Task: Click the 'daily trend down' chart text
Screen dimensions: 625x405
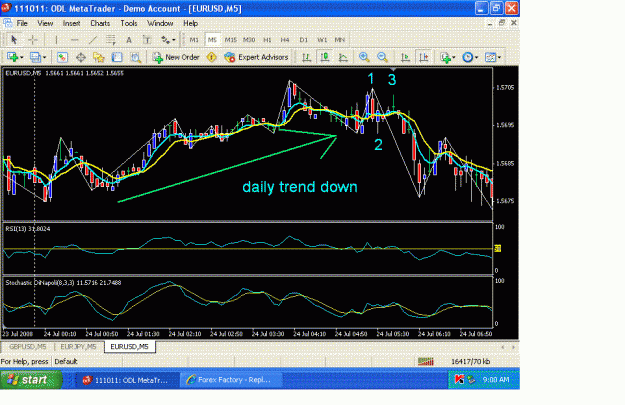Action: pyautogui.click(x=300, y=187)
